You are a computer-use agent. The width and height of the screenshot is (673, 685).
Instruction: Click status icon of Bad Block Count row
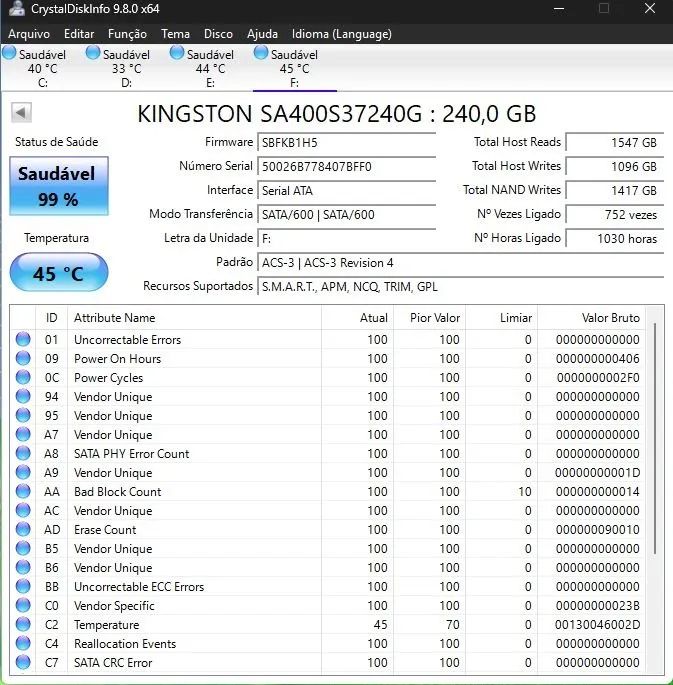pos(23,491)
